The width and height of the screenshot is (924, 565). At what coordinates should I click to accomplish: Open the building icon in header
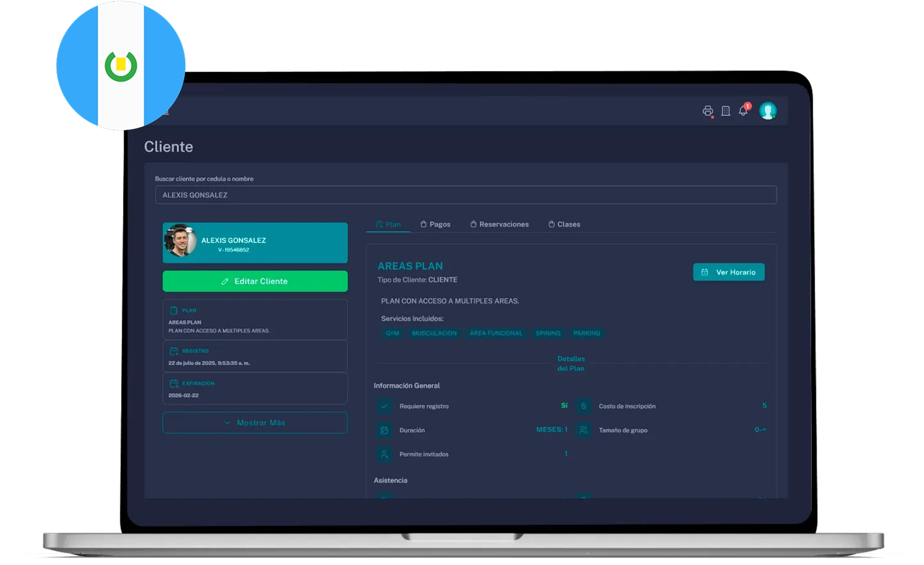tap(726, 111)
